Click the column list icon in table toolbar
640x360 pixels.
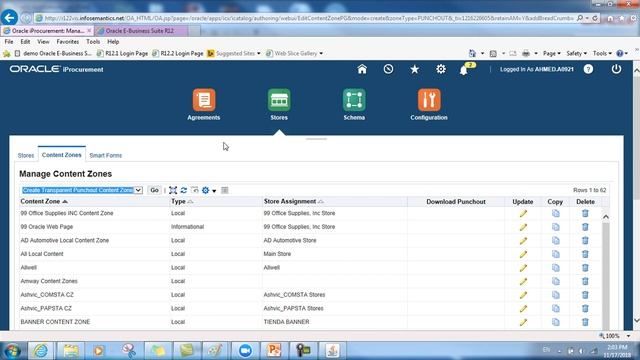click(224, 190)
